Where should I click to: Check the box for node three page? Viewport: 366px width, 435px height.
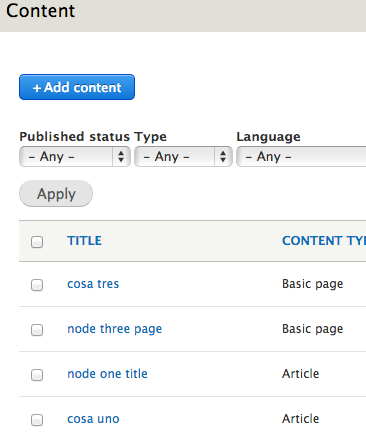point(37,330)
